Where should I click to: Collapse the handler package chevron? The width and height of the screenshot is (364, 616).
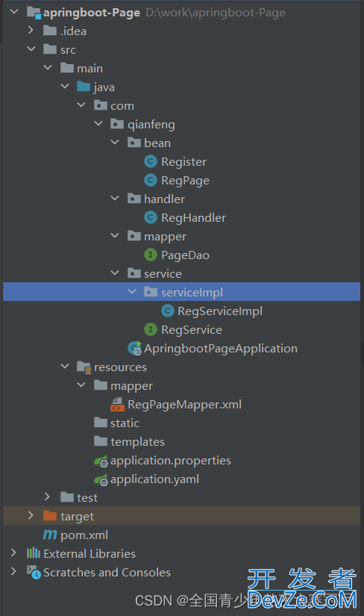[115, 199]
